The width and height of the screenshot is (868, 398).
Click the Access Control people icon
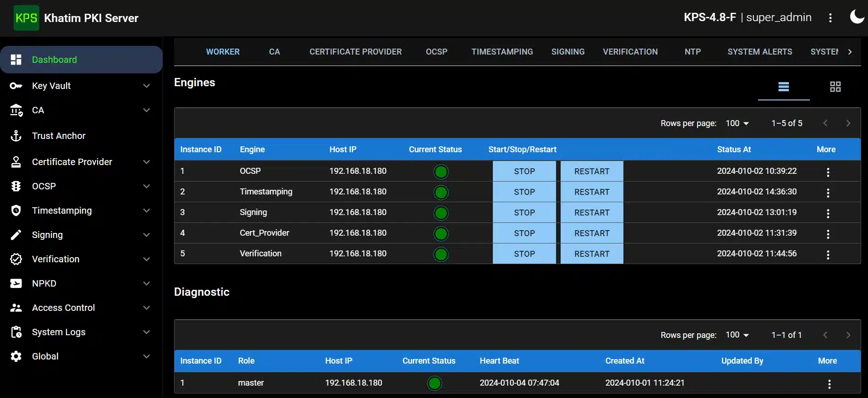(x=16, y=308)
